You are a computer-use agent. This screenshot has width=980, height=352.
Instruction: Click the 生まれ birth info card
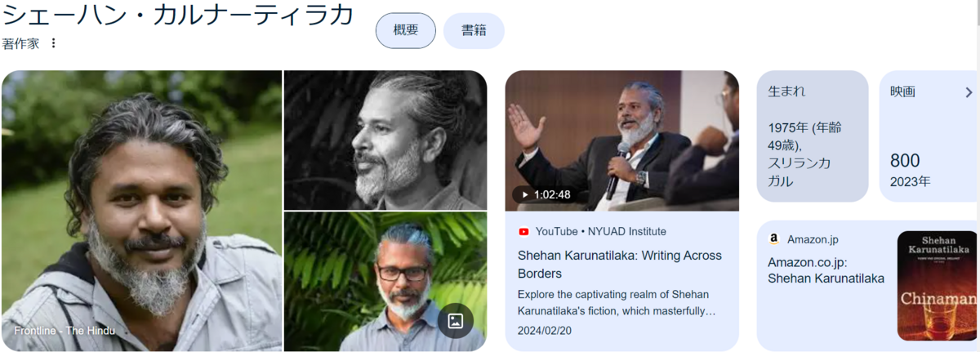pos(813,136)
